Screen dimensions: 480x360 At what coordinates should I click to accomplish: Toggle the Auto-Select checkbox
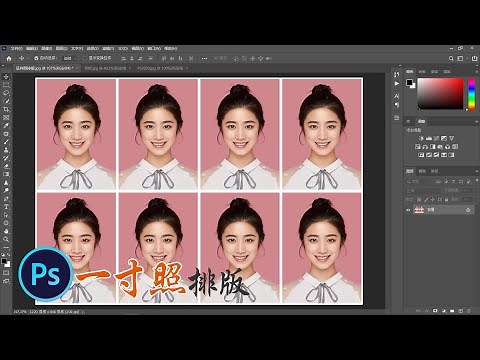click(x=36, y=58)
